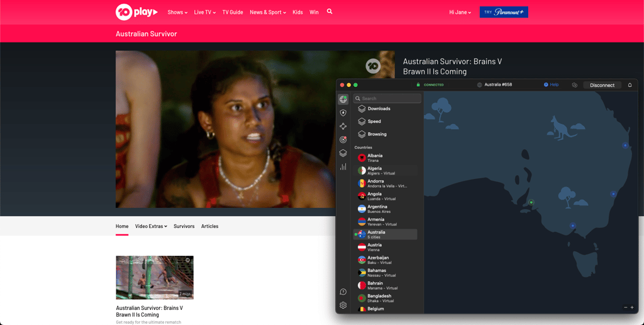Screen dimensions: 644x325
Task: Click the 10 watermark on video player
Action: [x=373, y=66]
